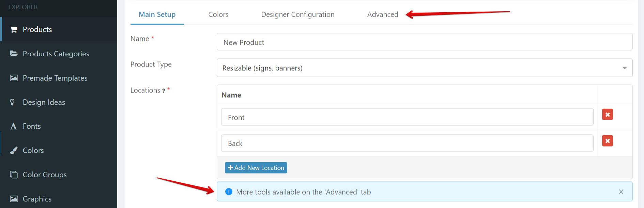The width and height of the screenshot is (644, 208).
Task: Remove the Back location row
Action: (607, 141)
